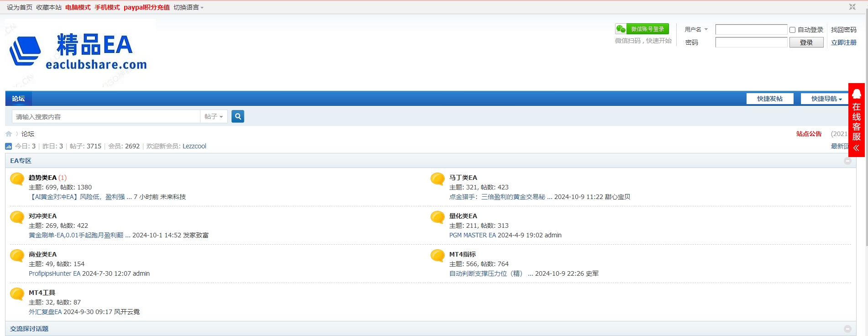868x336 pixels.
Task: Focus the 请输入搜索内容 search box
Action: tap(106, 116)
